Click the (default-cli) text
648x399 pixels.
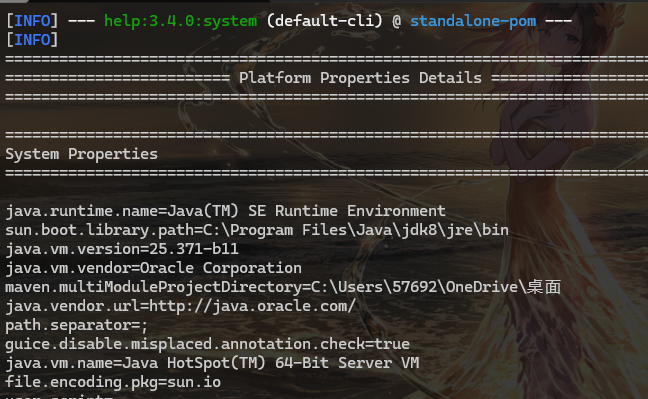[324, 21]
